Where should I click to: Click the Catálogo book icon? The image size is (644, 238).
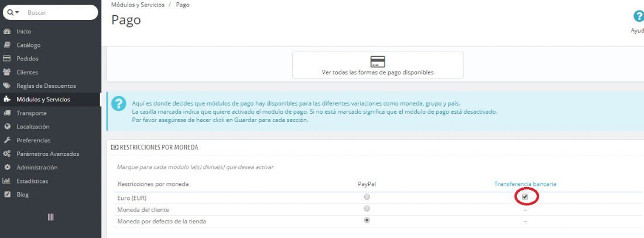6,45
